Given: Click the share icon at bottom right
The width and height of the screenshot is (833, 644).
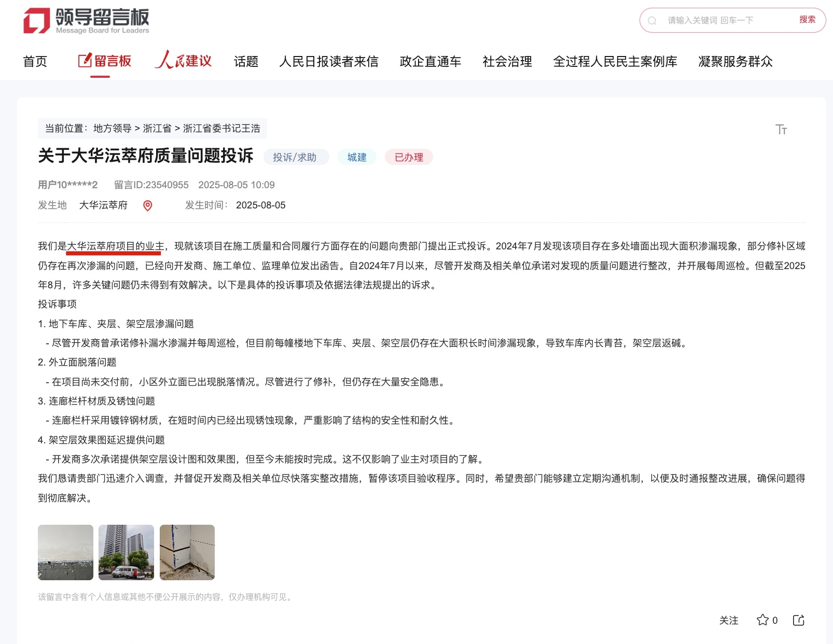Looking at the screenshot, I should 799,620.
